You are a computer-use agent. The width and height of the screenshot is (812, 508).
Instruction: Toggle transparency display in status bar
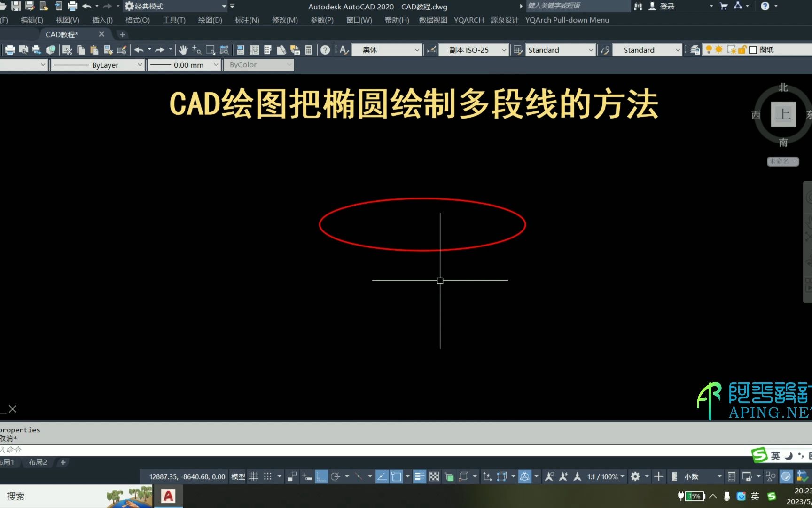pyautogui.click(x=434, y=476)
